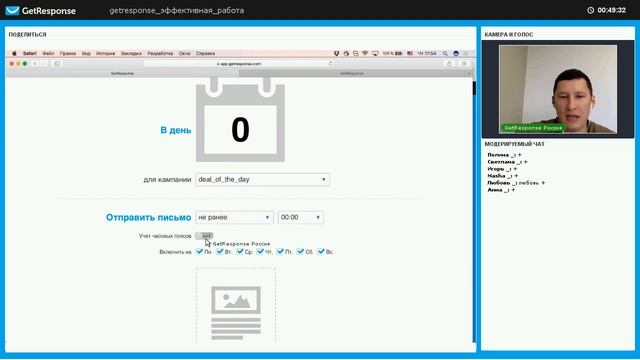This screenshot has width=640, height=360.
Task: Open the Вид menu
Action: (86, 53)
